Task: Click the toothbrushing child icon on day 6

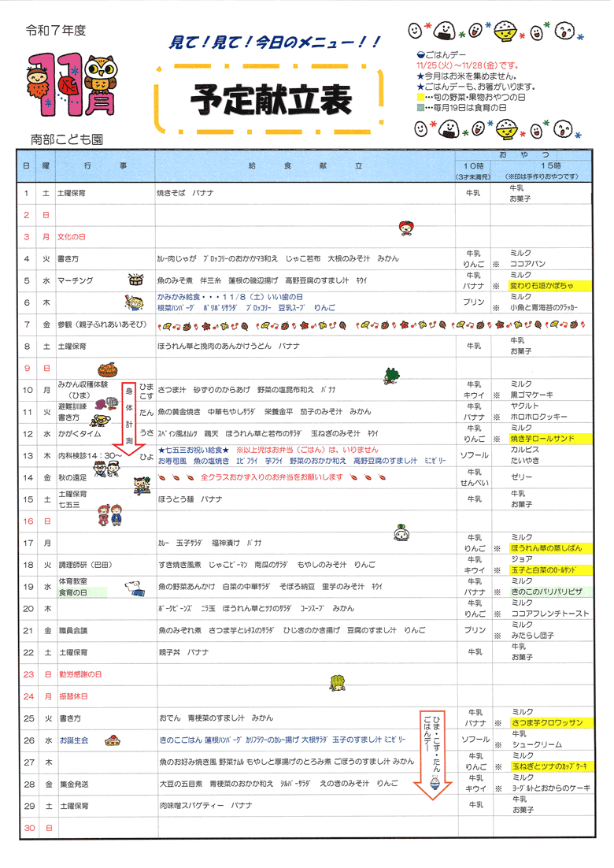Action: click(134, 302)
